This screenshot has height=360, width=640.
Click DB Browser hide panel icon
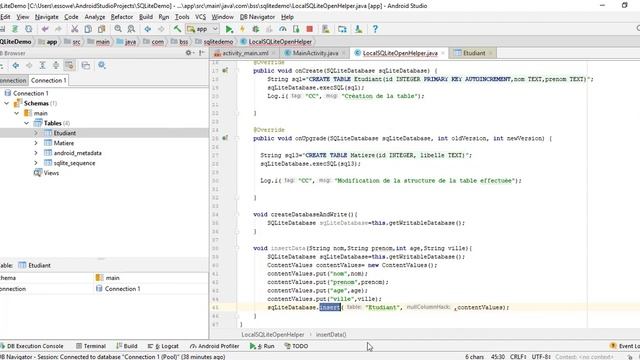coord(202,53)
